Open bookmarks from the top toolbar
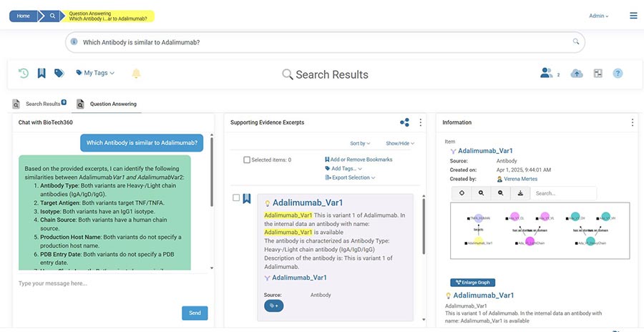The height and width of the screenshot is (332, 644). pos(42,73)
